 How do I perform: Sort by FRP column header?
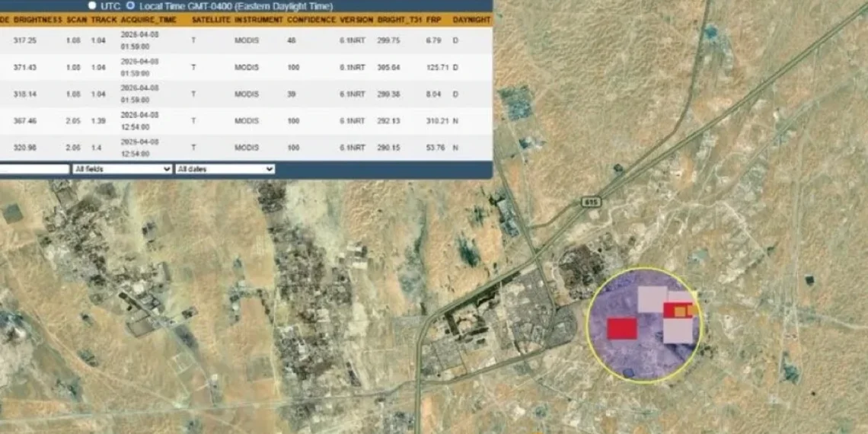tap(433, 19)
